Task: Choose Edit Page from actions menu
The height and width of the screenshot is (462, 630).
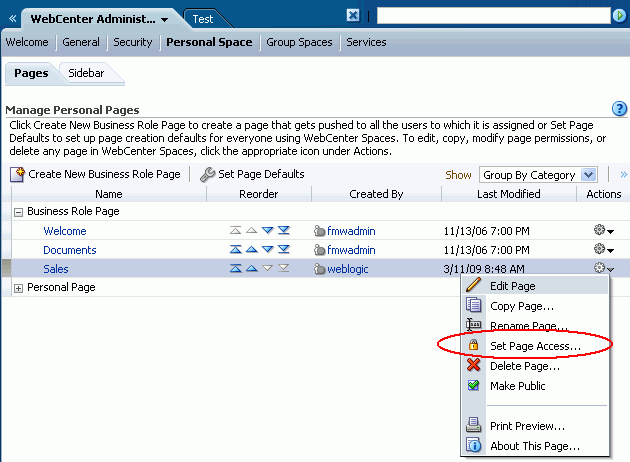Action: click(x=535, y=286)
